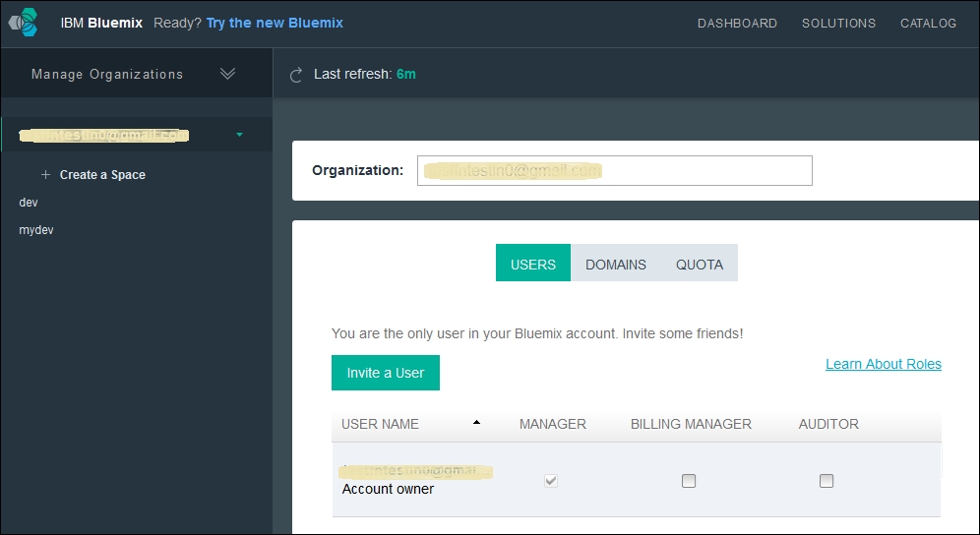Screen dimensions: 980x535
Task: Click the plus icon next to Create a Space
Action: click(x=45, y=174)
